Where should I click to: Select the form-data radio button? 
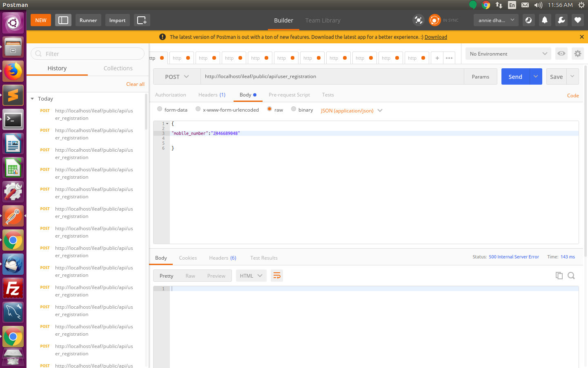coord(160,109)
